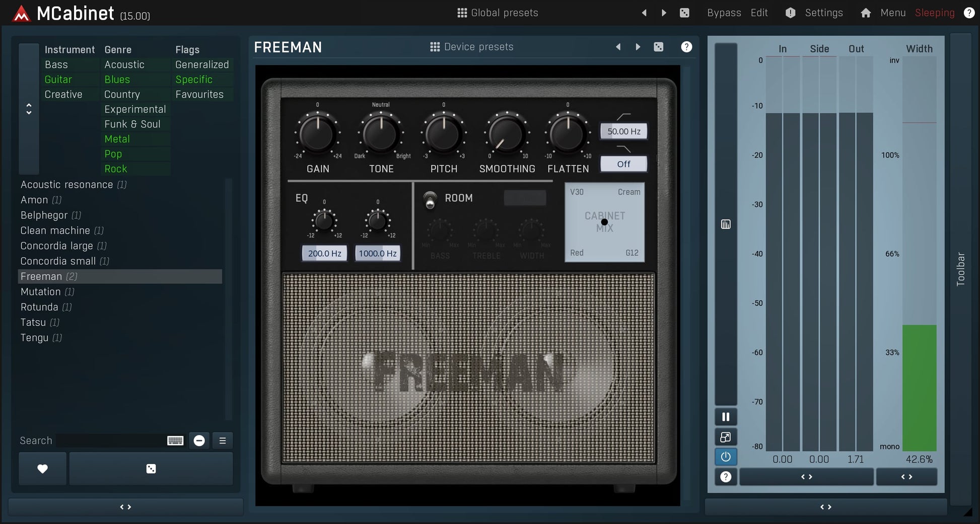
Task: Toggle the ROOM switch
Action: point(430,199)
